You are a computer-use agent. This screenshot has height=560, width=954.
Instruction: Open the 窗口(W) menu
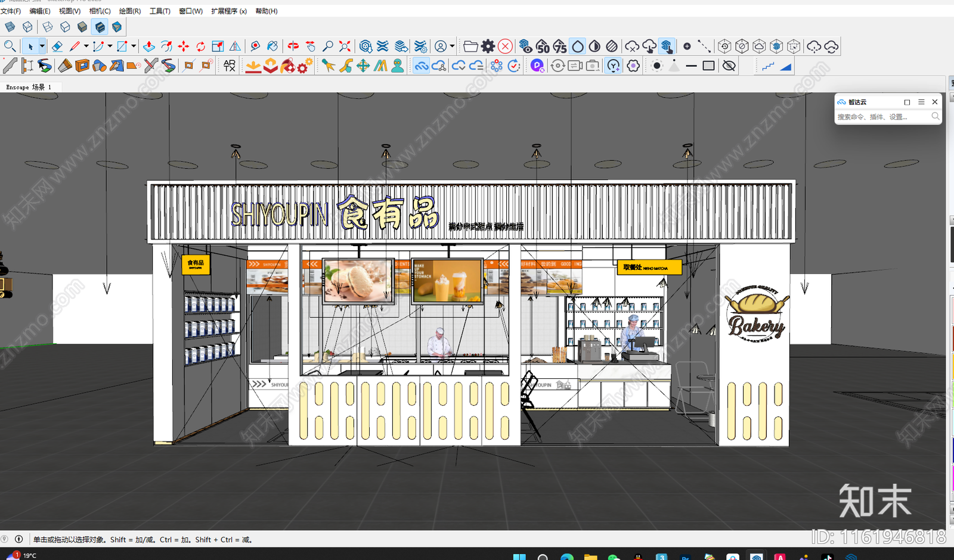click(x=191, y=11)
